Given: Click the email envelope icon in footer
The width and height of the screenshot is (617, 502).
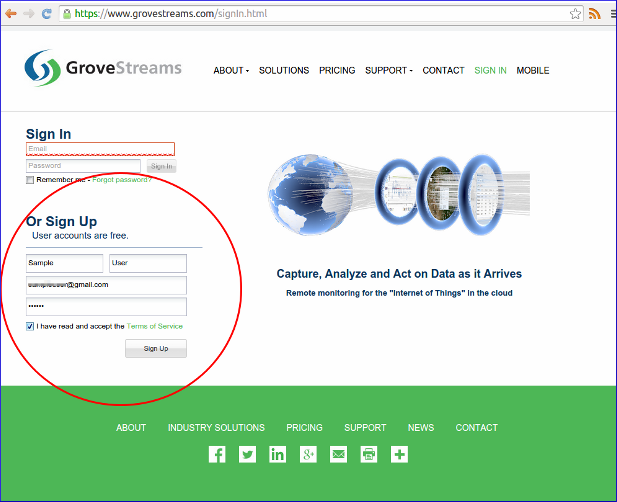Looking at the screenshot, I should point(338,454).
